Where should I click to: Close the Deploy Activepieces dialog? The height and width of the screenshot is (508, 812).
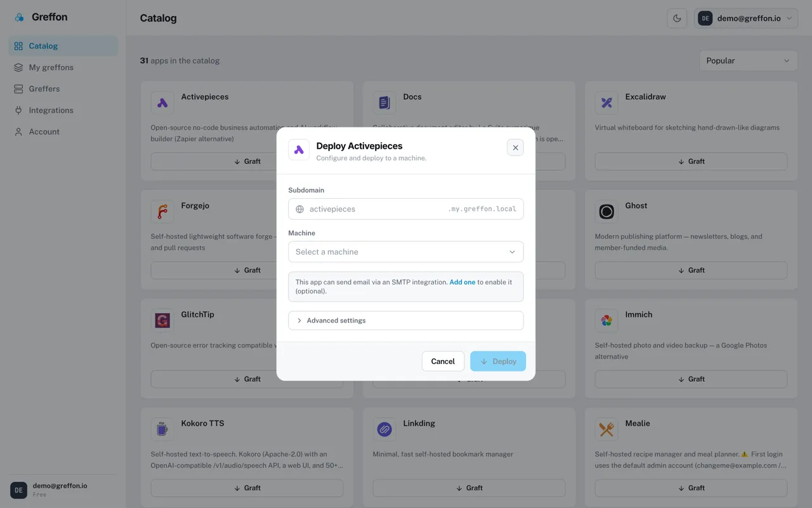[515, 148]
